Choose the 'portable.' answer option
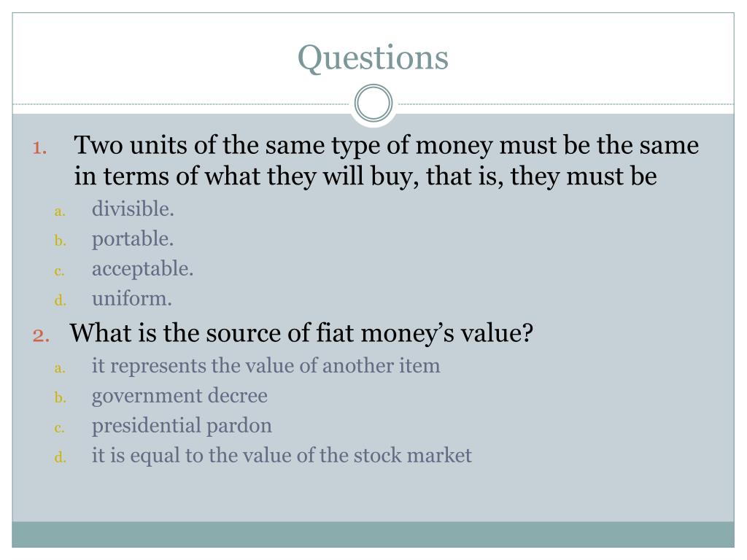The image size is (747, 560). 133,239
